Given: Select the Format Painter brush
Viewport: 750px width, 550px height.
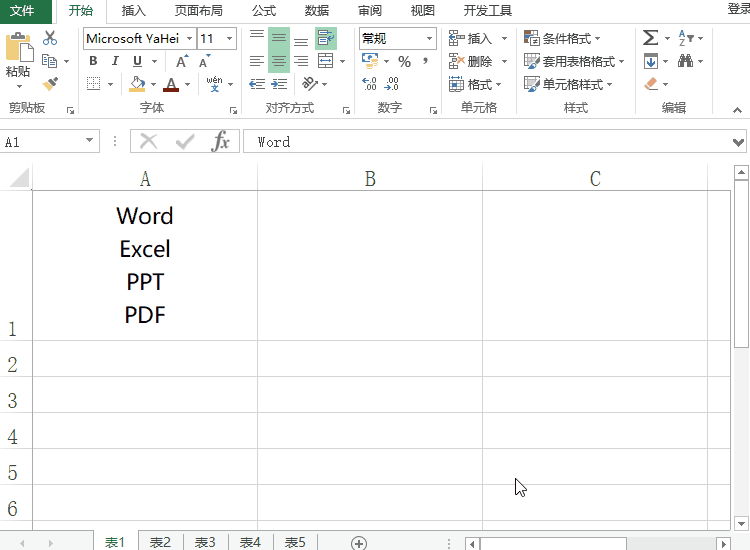Looking at the screenshot, I should [x=50, y=84].
